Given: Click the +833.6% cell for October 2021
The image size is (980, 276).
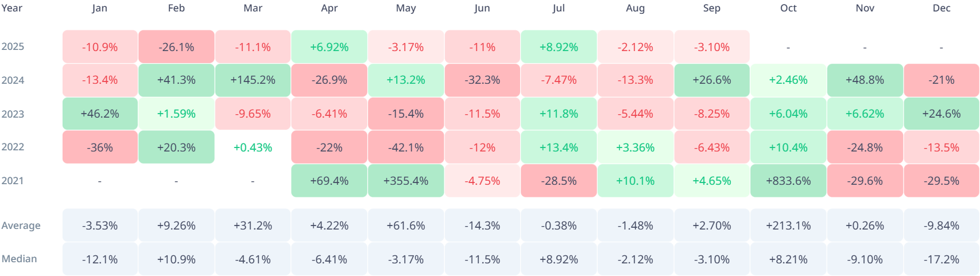Looking at the screenshot, I should click(x=788, y=181).
